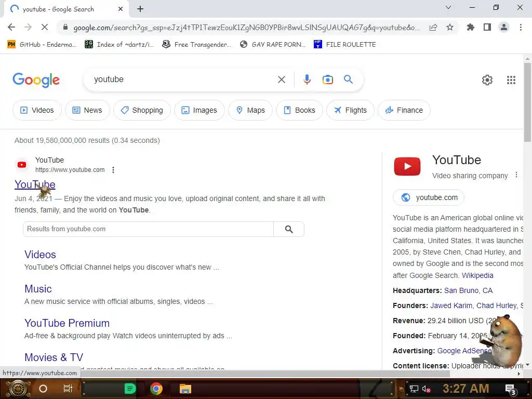Filter results by Videos
The height and width of the screenshot is (399, 532).
[37, 110]
